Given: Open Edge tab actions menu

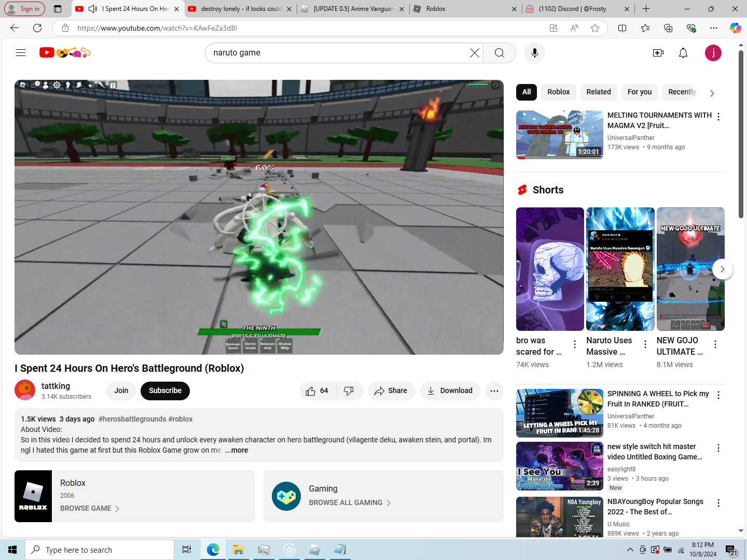Looking at the screenshot, I should point(58,9).
